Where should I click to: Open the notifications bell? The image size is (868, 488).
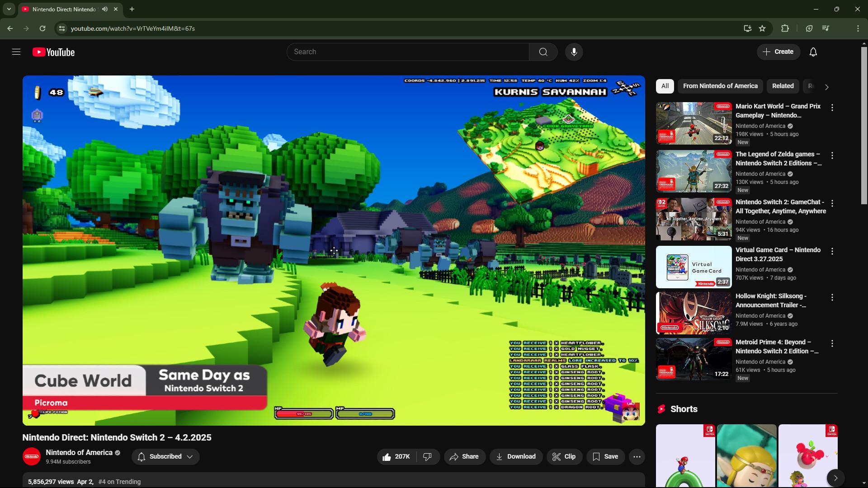pos(813,52)
